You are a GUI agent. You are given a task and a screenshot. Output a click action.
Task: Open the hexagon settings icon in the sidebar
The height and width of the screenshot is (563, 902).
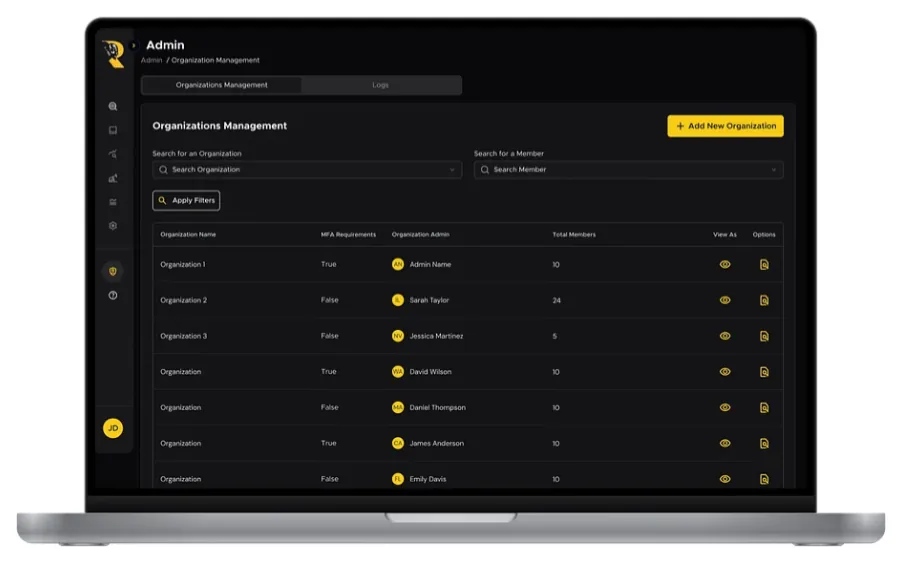(113, 226)
